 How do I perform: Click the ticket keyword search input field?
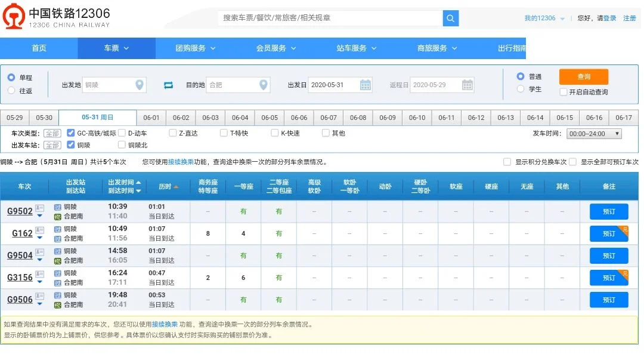point(328,19)
